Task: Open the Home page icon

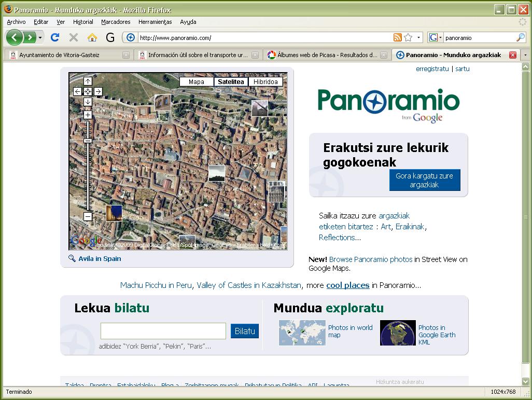Action: (x=92, y=37)
